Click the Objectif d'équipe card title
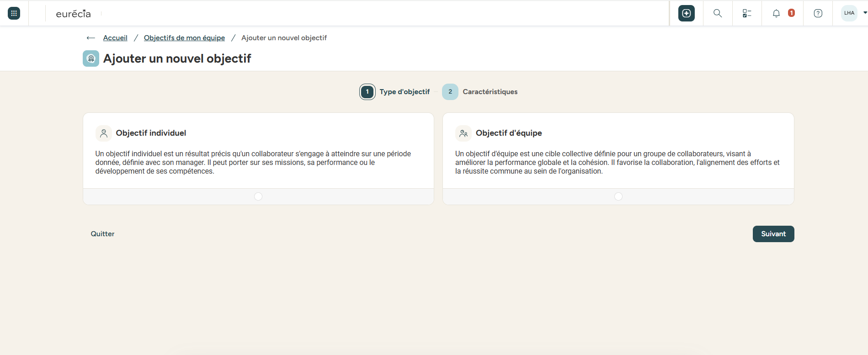 (509, 133)
